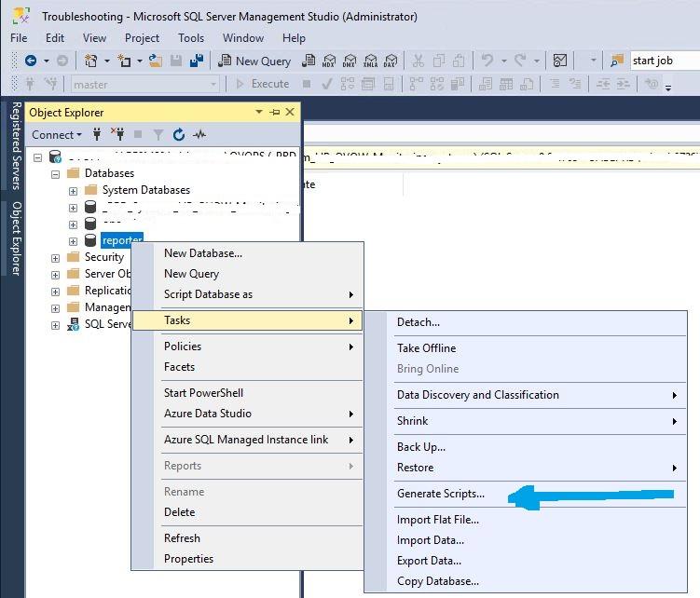
Task: Click the Activity Monitor pulse icon in Object Explorer
Action: tap(199, 134)
